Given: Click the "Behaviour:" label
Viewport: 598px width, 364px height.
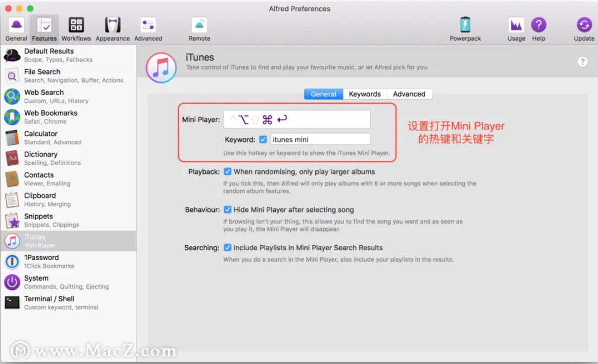Looking at the screenshot, I should click(x=202, y=210).
